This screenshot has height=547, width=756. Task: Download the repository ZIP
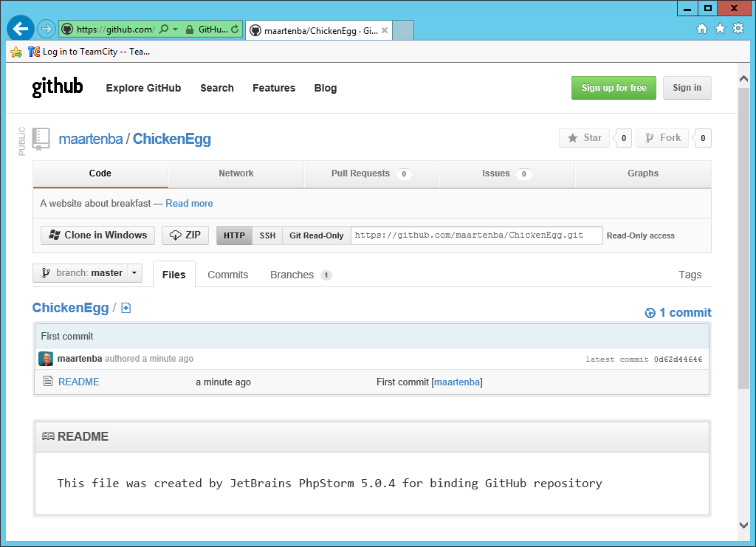(185, 235)
